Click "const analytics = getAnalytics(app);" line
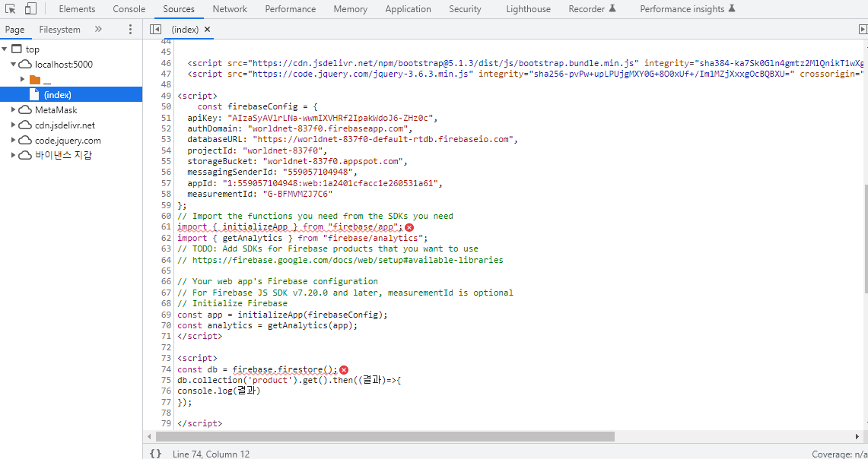Image resolution: width=868 pixels, height=459 pixels. (x=268, y=325)
